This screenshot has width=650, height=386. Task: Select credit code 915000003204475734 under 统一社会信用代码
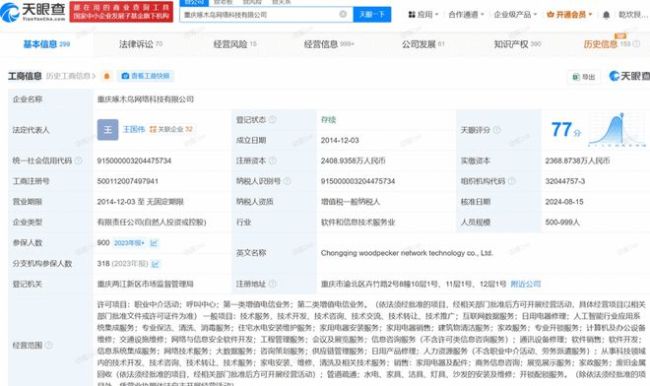[x=134, y=160]
